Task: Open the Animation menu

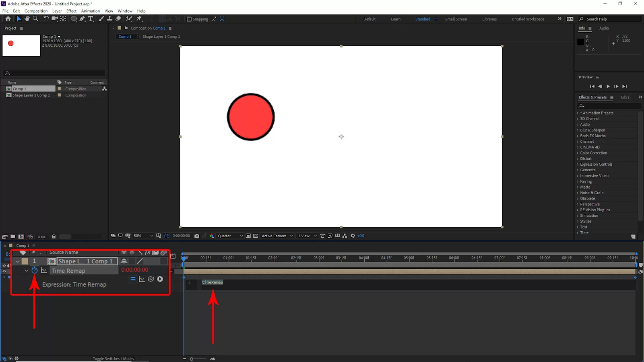Action: tap(91, 11)
